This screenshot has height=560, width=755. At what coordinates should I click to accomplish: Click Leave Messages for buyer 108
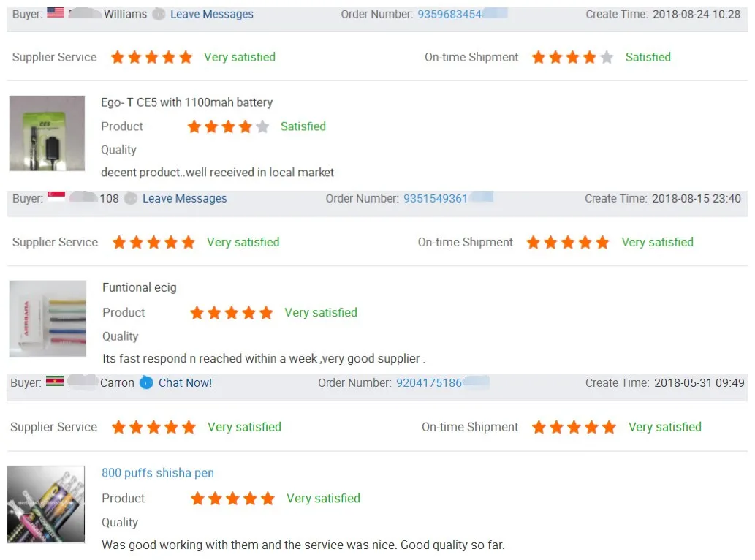[x=184, y=197]
